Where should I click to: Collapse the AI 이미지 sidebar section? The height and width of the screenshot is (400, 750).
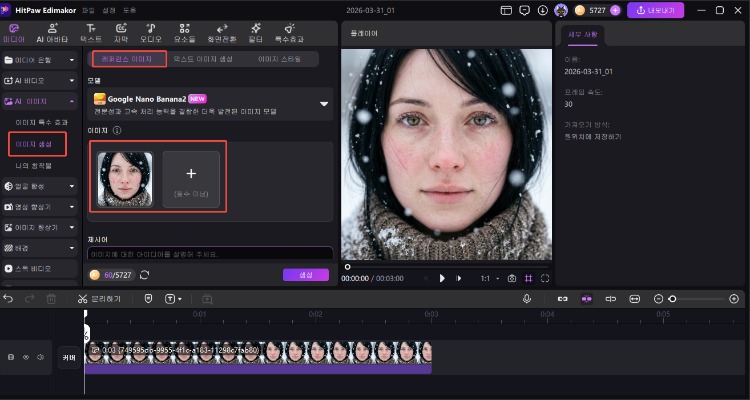pyautogui.click(x=71, y=101)
